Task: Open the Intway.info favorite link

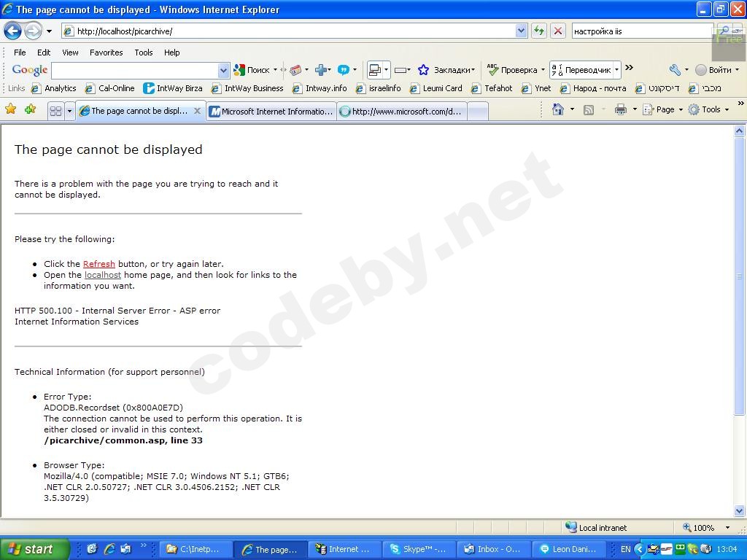Action: coord(320,88)
